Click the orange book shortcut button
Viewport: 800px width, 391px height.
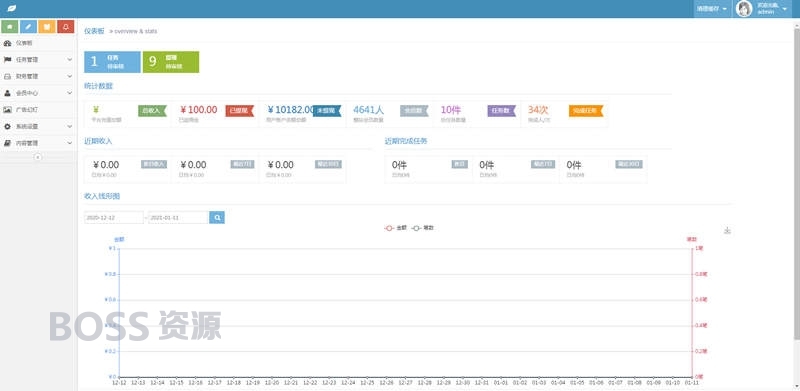click(47, 27)
